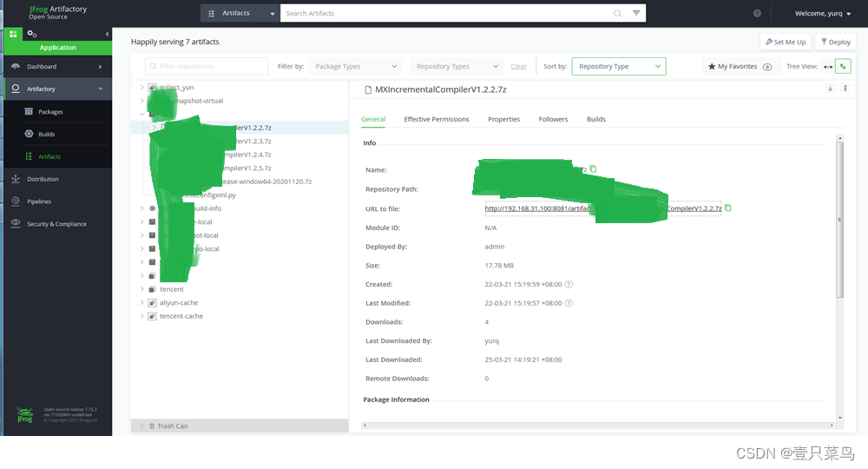Expand the Dashboard submenu arrow
This screenshot has width=868, height=469.
pyautogui.click(x=100, y=67)
